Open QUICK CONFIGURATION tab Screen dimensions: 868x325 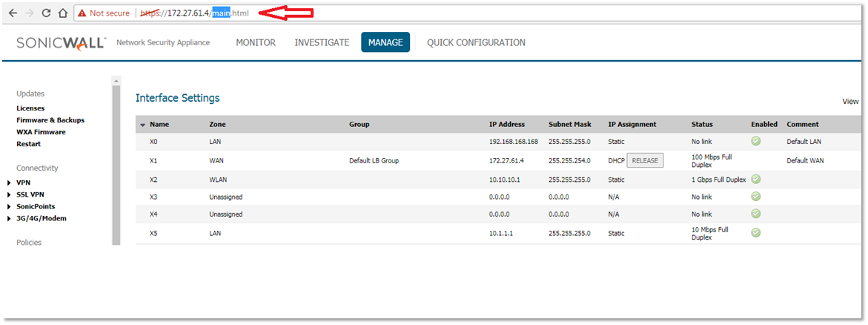tap(476, 43)
